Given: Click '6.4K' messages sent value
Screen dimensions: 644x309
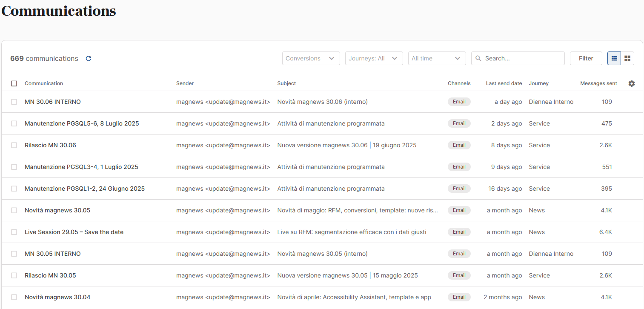Looking at the screenshot, I should [605, 232].
